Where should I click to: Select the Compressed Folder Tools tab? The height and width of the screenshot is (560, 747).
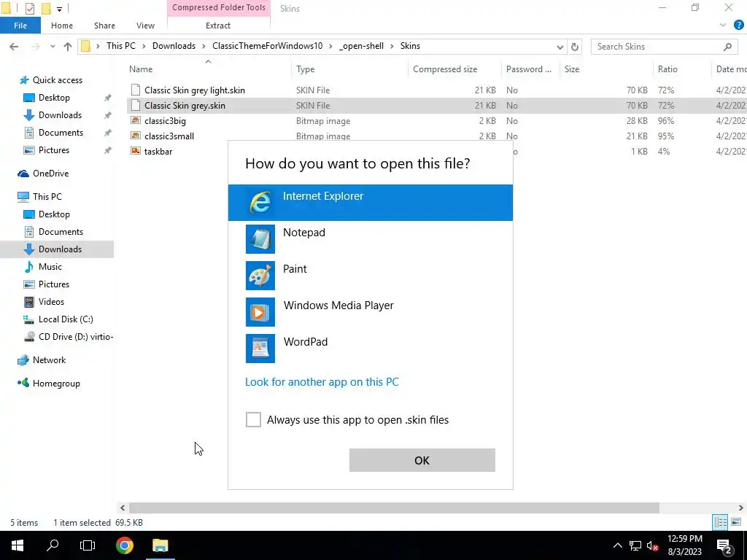(x=219, y=7)
